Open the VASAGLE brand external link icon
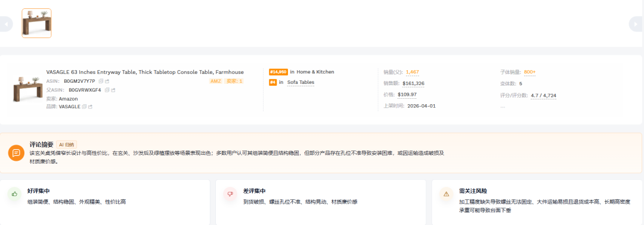644x225 pixels. 91,107
